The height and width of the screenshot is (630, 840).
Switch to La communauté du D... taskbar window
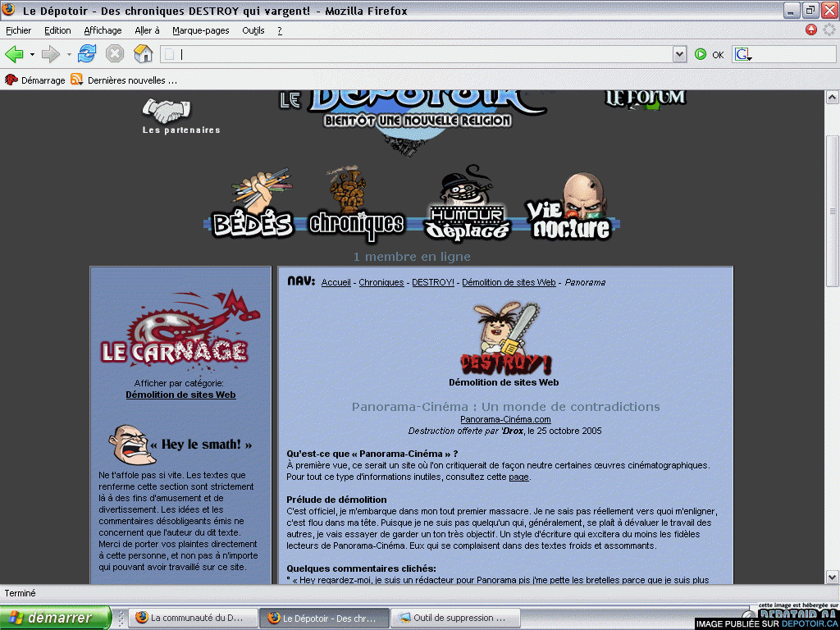point(192,618)
